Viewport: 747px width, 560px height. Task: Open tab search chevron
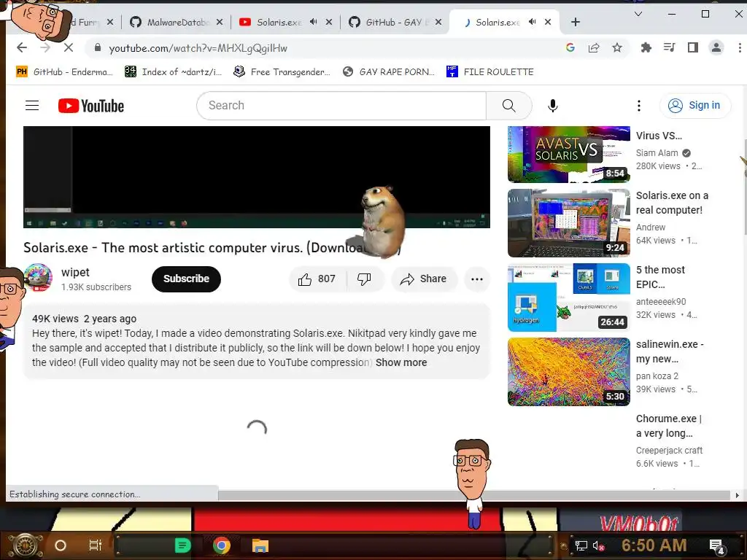(638, 15)
